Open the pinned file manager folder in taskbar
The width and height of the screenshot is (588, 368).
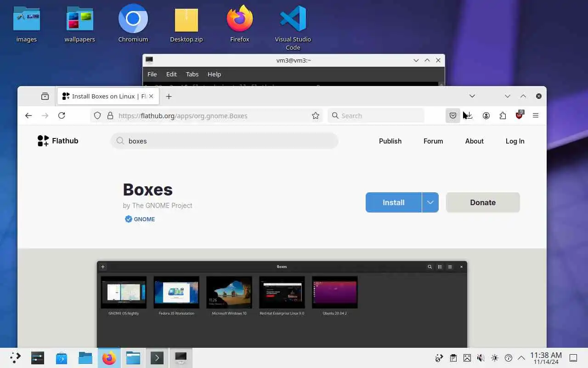(x=85, y=358)
